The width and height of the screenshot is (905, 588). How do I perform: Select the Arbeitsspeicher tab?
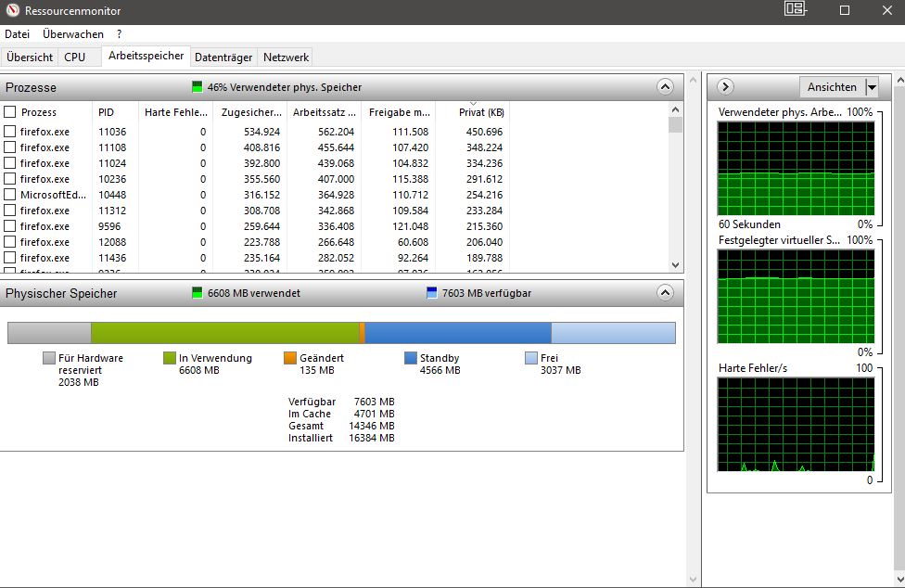(146, 56)
